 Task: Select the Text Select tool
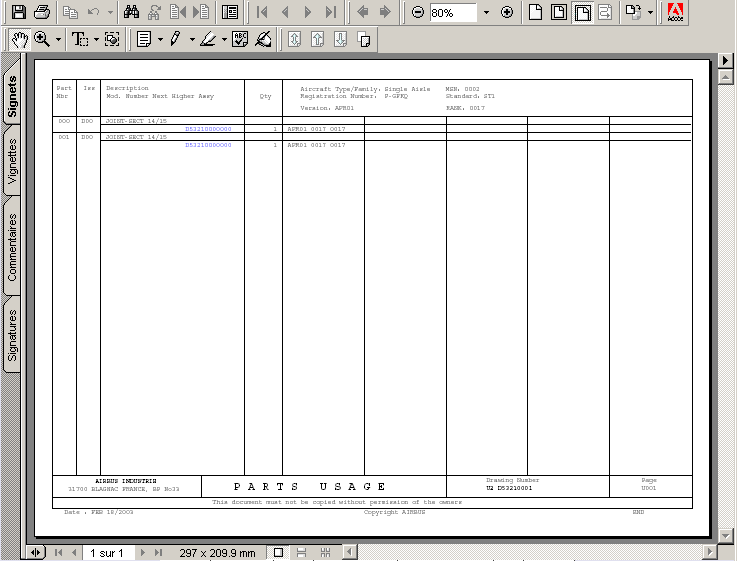(x=80, y=39)
